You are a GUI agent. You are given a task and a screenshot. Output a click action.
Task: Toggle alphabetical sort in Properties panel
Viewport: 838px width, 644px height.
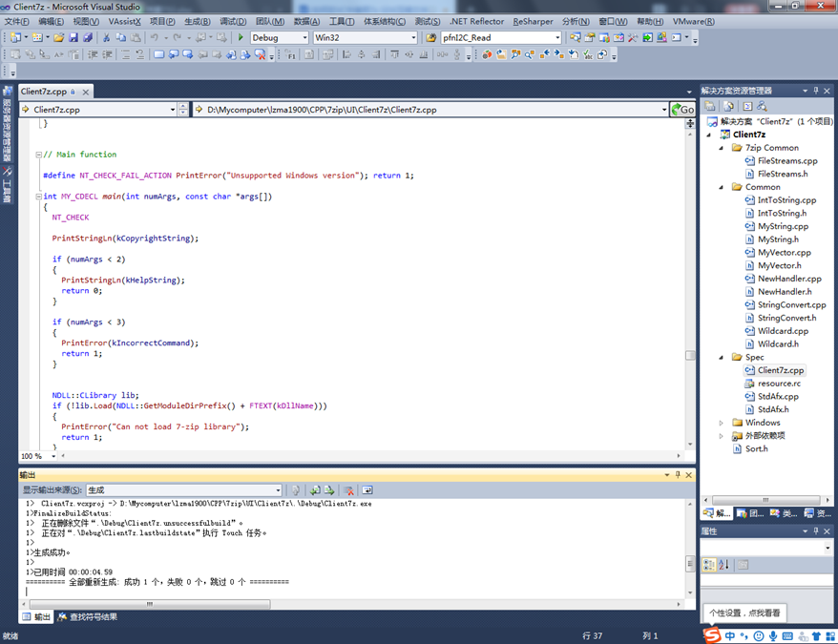724,565
